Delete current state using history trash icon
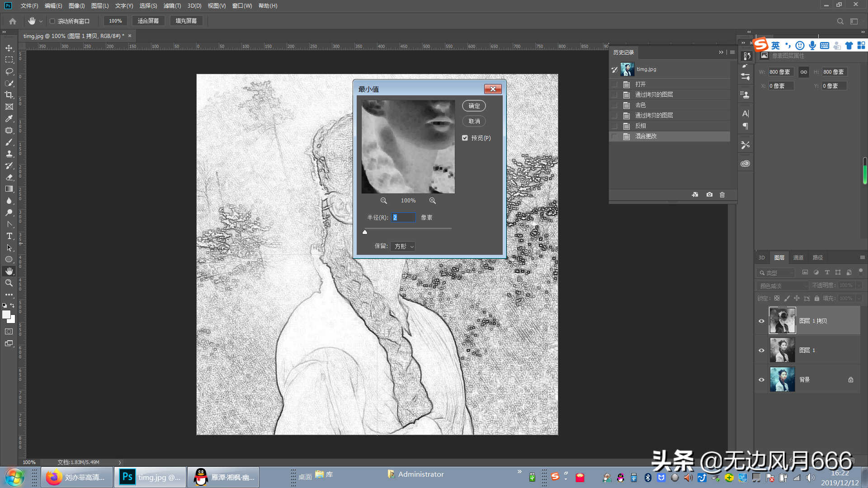868x488 pixels. 722,195
